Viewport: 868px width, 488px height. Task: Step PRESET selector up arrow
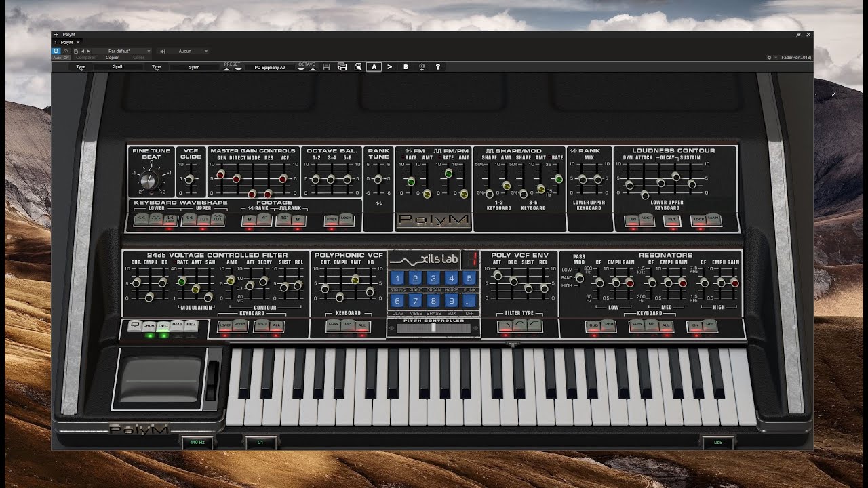(x=228, y=68)
